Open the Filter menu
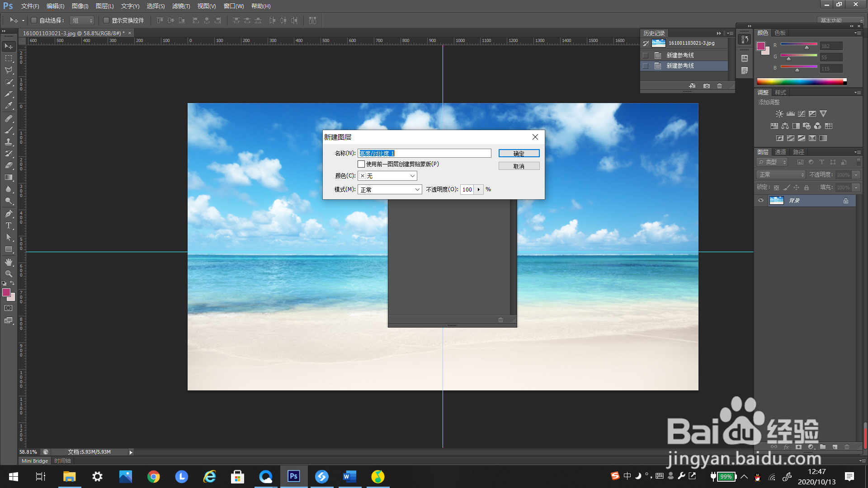The width and height of the screenshot is (868, 488). pyautogui.click(x=181, y=6)
